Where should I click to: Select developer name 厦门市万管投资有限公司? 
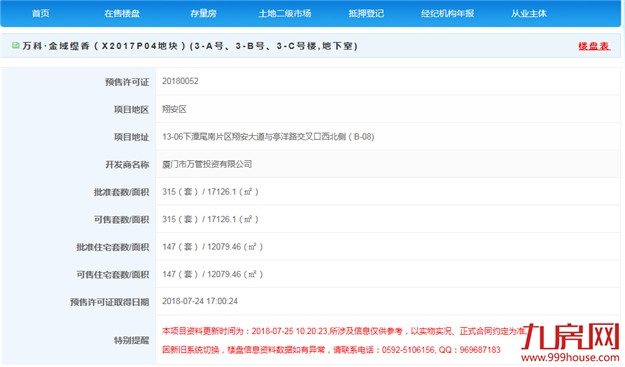(207, 164)
